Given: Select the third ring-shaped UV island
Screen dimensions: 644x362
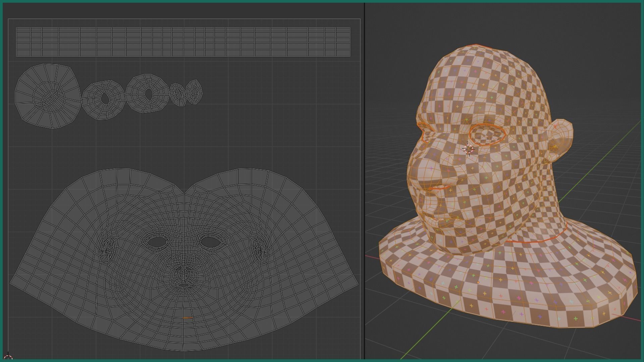Looking at the screenshot, I should pos(147,94).
